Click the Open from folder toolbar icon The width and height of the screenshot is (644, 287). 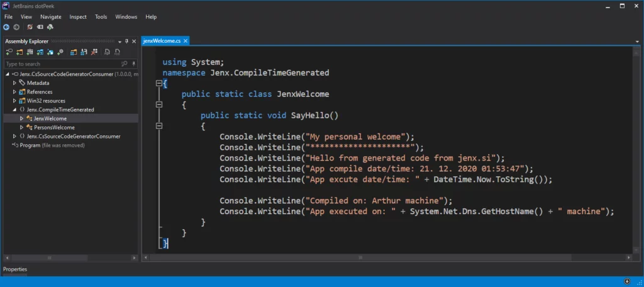tap(19, 52)
